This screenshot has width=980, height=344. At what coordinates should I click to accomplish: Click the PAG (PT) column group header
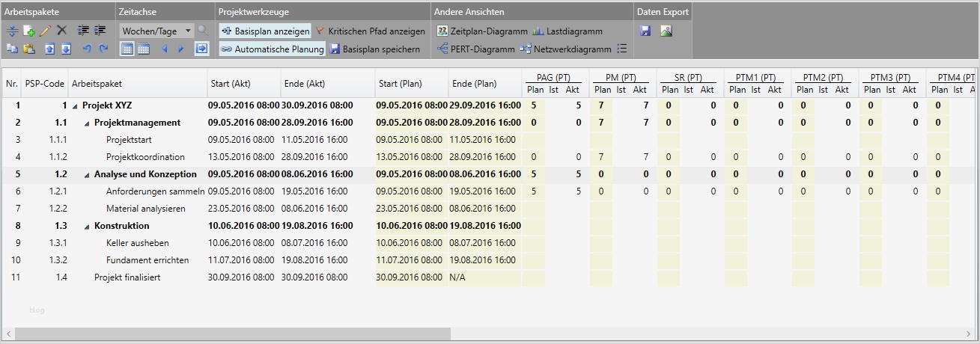(x=553, y=78)
